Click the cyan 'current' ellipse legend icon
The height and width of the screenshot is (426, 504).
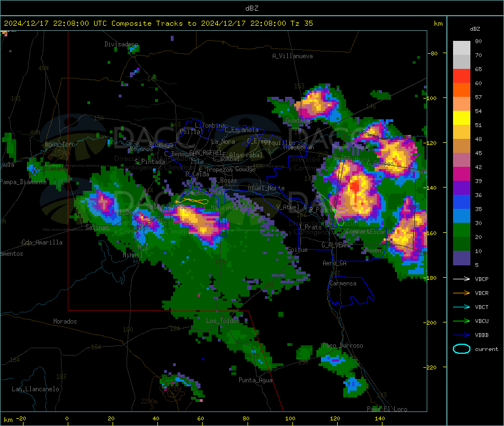click(461, 349)
